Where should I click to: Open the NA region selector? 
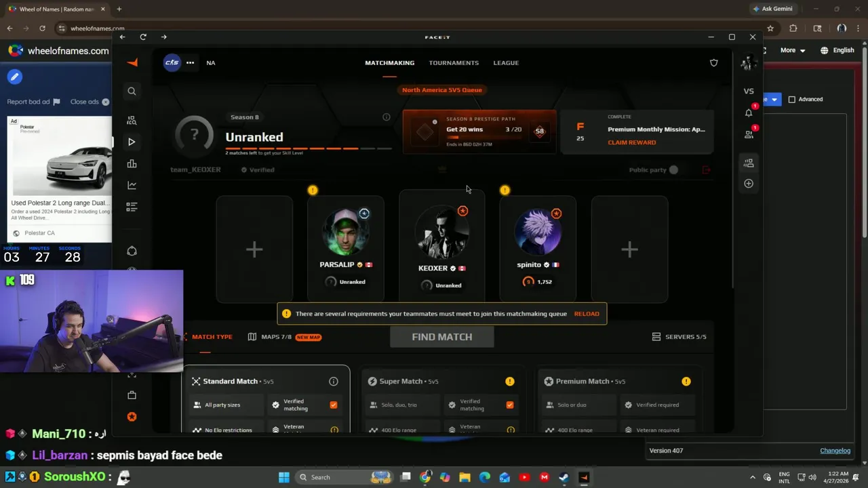[x=211, y=62]
